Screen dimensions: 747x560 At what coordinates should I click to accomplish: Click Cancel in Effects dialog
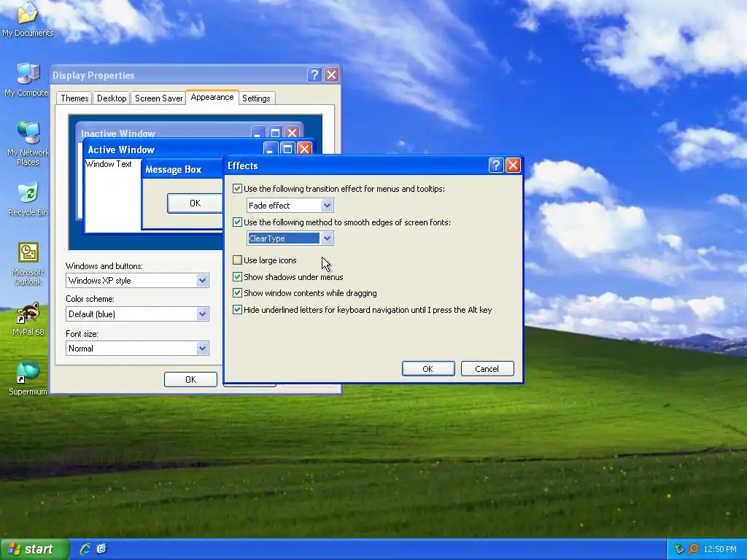[487, 368]
